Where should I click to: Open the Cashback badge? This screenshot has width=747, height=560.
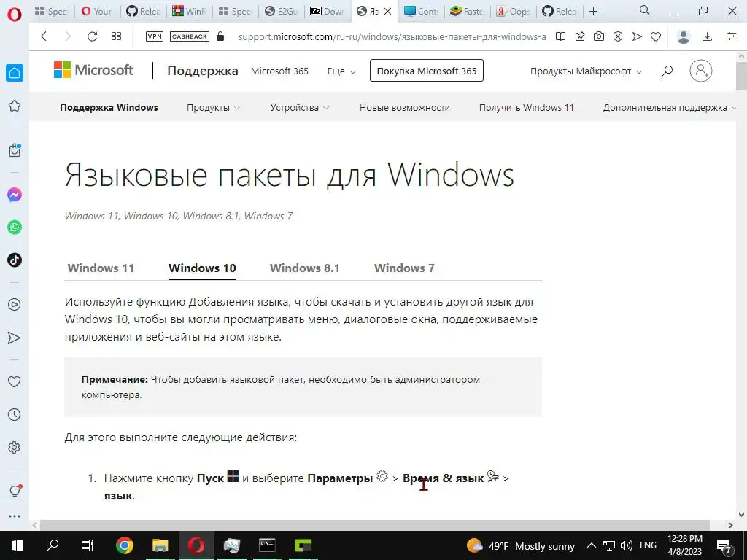190,36
